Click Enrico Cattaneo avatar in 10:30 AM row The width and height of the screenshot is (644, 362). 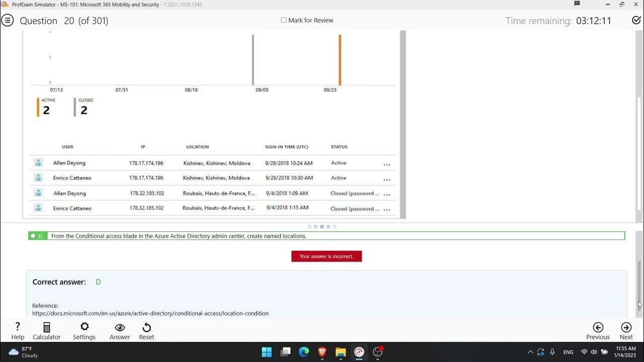pos(38,177)
